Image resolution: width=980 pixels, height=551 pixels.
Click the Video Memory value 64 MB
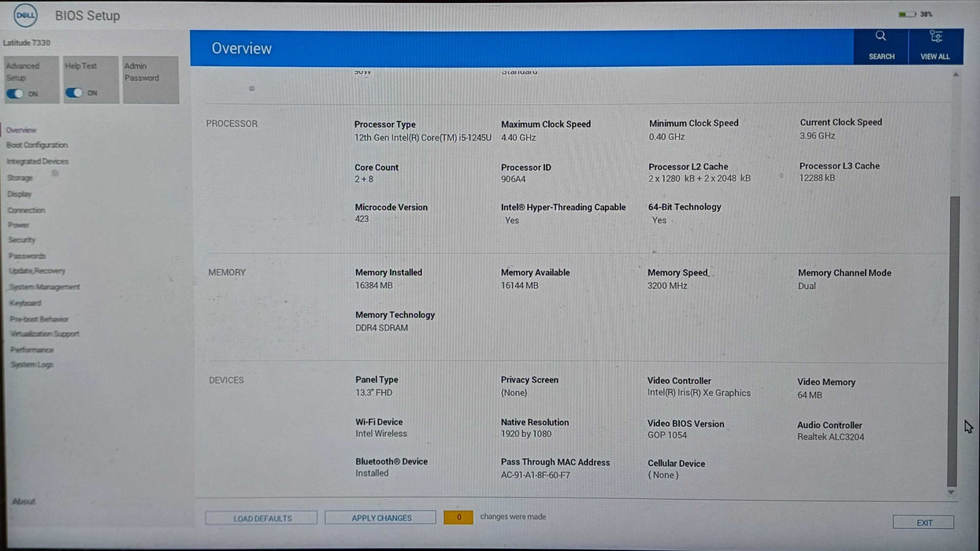(809, 395)
